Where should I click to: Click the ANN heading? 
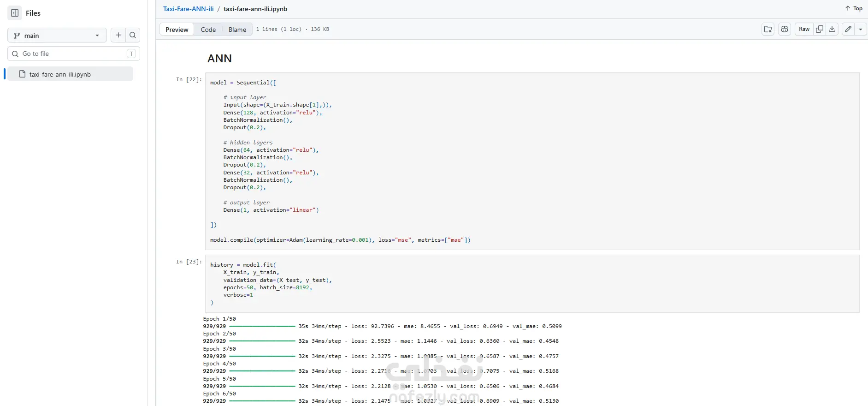[219, 59]
